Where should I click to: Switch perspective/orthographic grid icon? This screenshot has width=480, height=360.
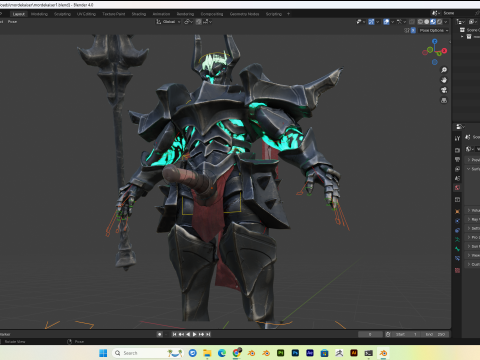point(444,100)
